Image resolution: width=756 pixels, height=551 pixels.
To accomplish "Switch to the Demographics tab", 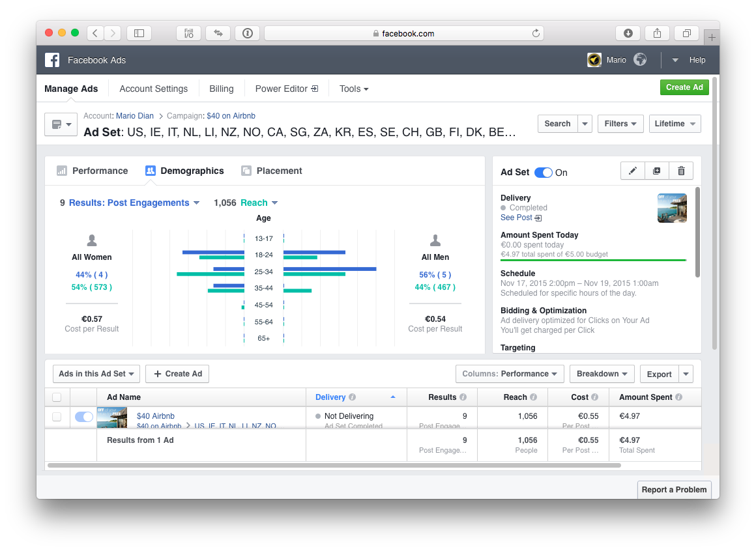I will 184,171.
